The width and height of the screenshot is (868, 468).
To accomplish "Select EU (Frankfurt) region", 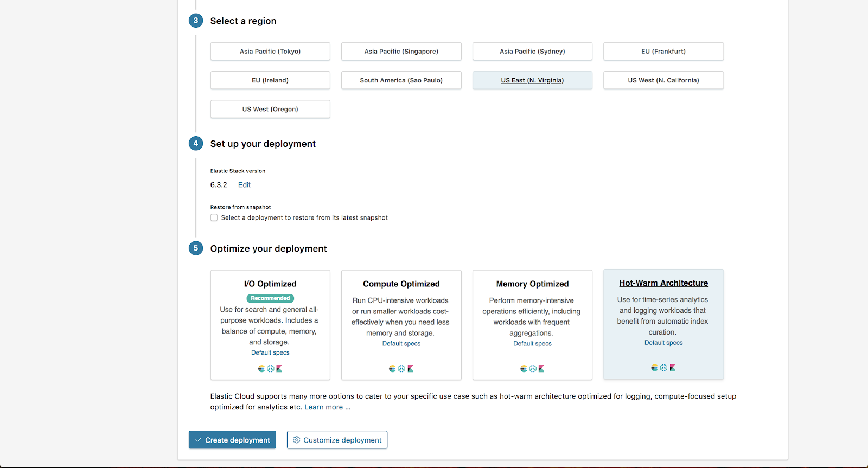I will tap(663, 52).
